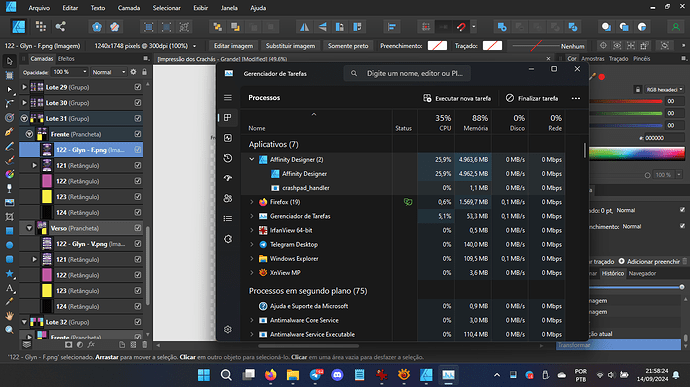Switch to the Efeitos tab
The image size is (690, 387).
coord(66,59)
